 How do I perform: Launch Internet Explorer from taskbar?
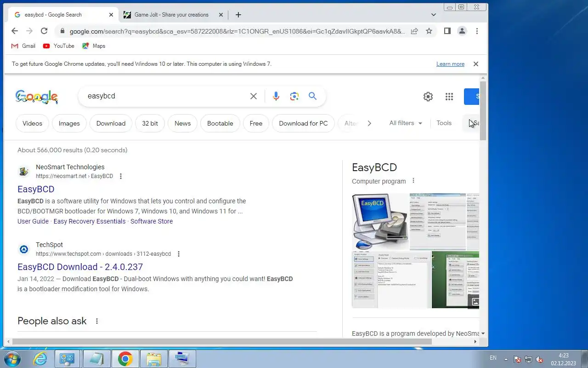[x=40, y=359]
